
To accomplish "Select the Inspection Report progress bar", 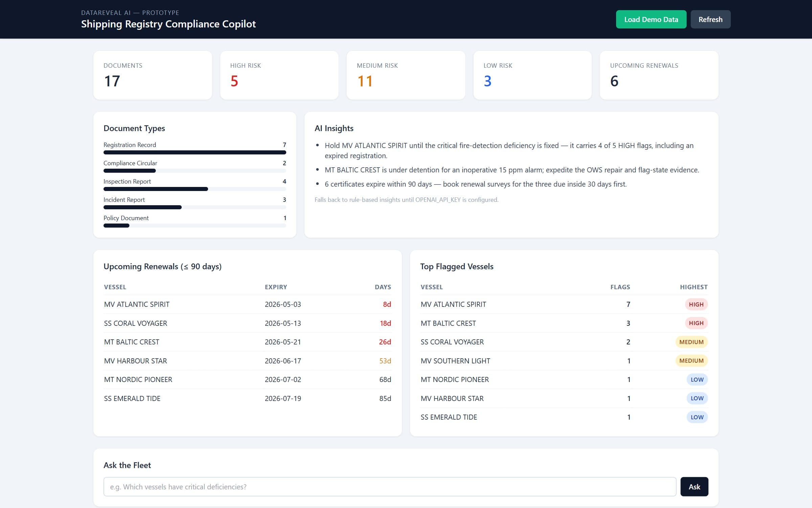I will point(195,189).
